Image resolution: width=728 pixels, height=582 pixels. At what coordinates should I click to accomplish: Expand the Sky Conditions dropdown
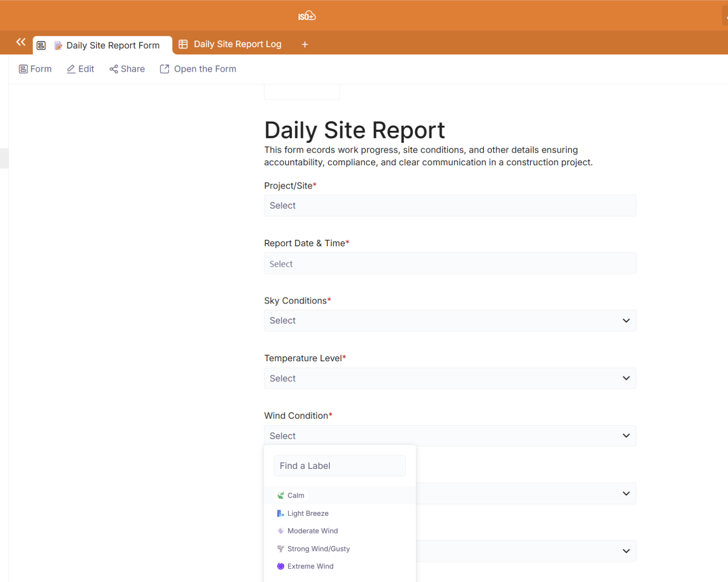(x=449, y=321)
